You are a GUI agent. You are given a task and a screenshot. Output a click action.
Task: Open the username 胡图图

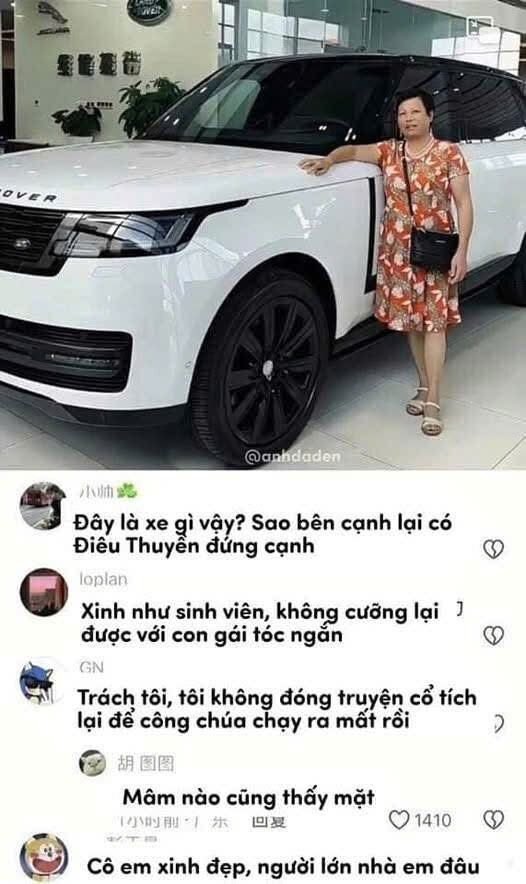[x=145, y=763]
